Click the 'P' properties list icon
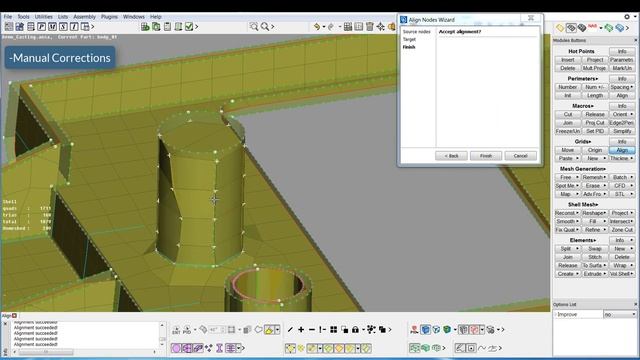Screen dimensions: 640x360 (42, 27)
